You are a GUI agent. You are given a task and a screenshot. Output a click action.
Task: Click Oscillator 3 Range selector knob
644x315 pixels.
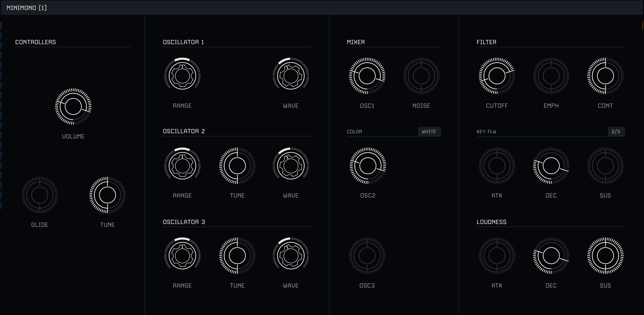[182, 255]
